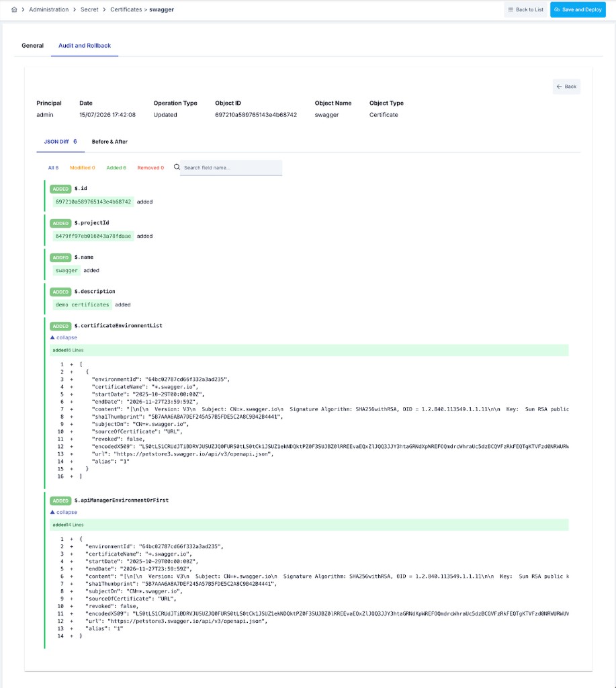The image size is (616, 688).
Task: Filter diff by All 6
Action: (x=53, y=167)
